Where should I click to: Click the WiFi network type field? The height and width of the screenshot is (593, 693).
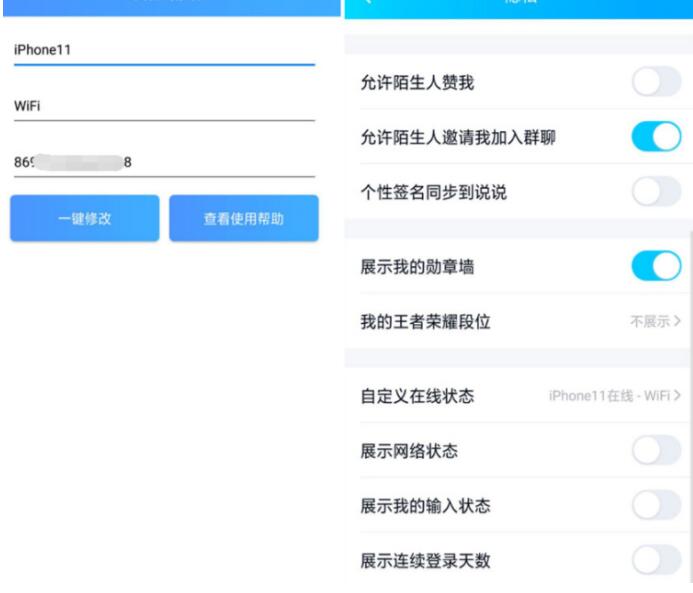164,106
